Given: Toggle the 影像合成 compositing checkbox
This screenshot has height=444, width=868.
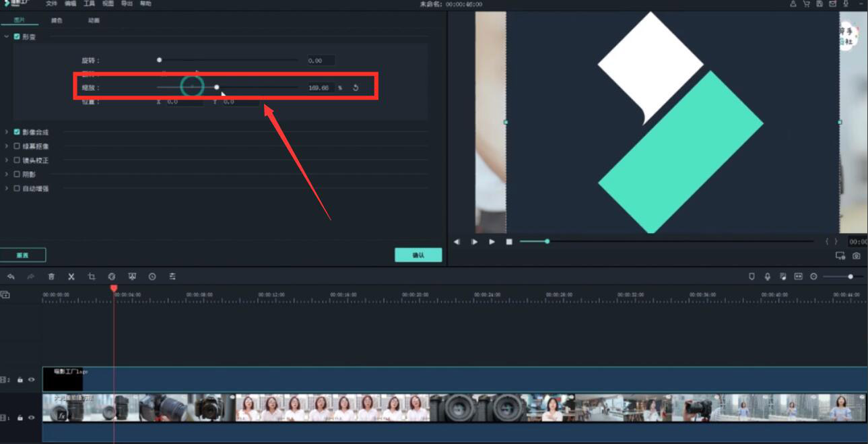Looking at the screenshot, I should [17, 132].
